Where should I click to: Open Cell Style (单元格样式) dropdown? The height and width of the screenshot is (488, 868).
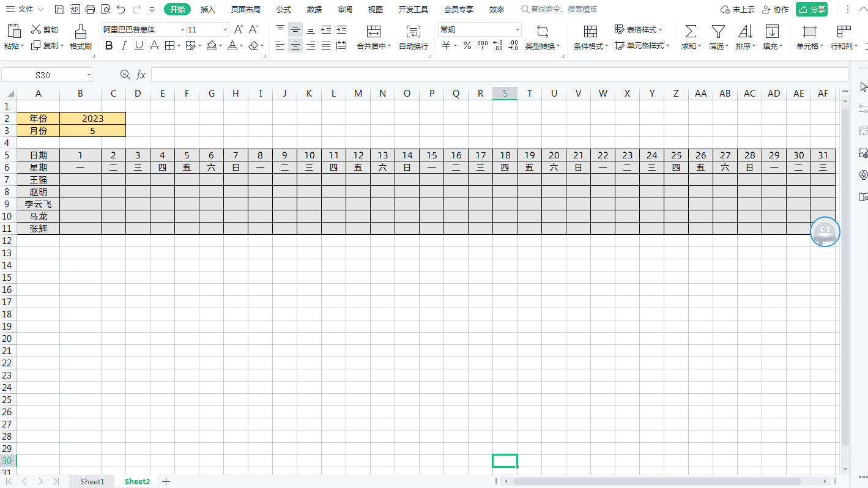click(642, 45)
